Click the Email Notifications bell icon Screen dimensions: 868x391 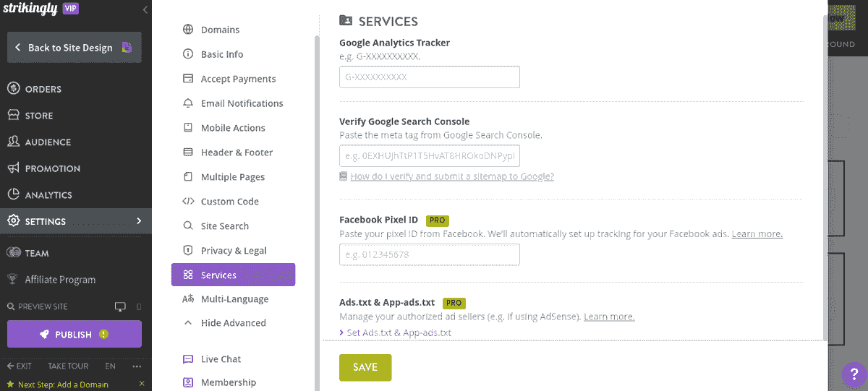click(x=188, y=103)
